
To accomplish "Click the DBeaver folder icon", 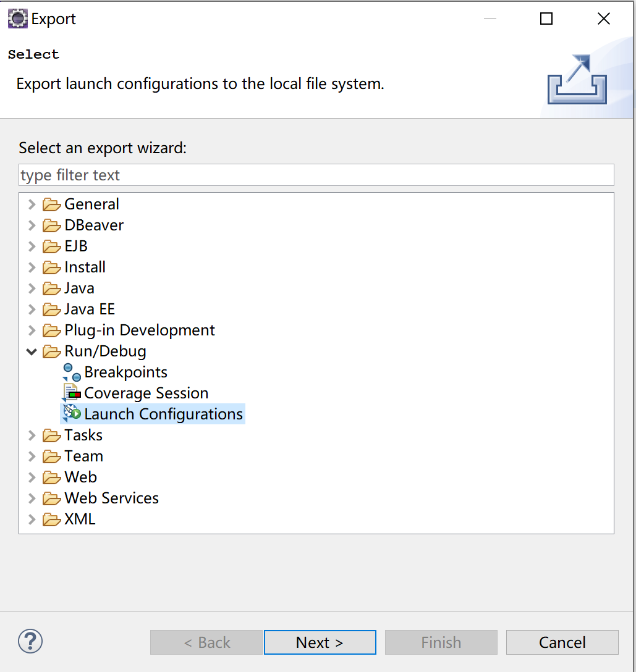I will click(51, 225).
